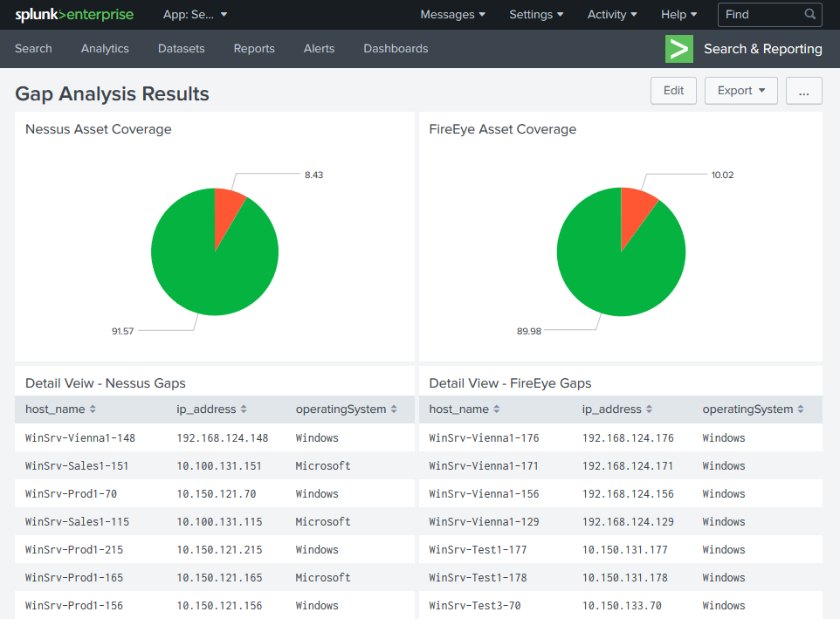The width and height of the screenshot is (840, 619).
Task: Click the more actions ellipsis button
Action: pyautogui.click(x=803, y=91)
